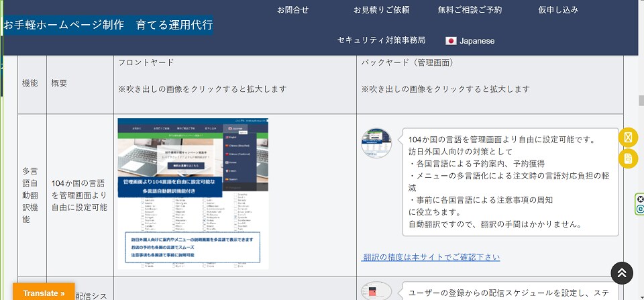Click ユーザーの登録からの配信スケジュール speech bubble text
The height and width of the screenshot is (300, 644).
pyautogui.click(x=509, y=293)
